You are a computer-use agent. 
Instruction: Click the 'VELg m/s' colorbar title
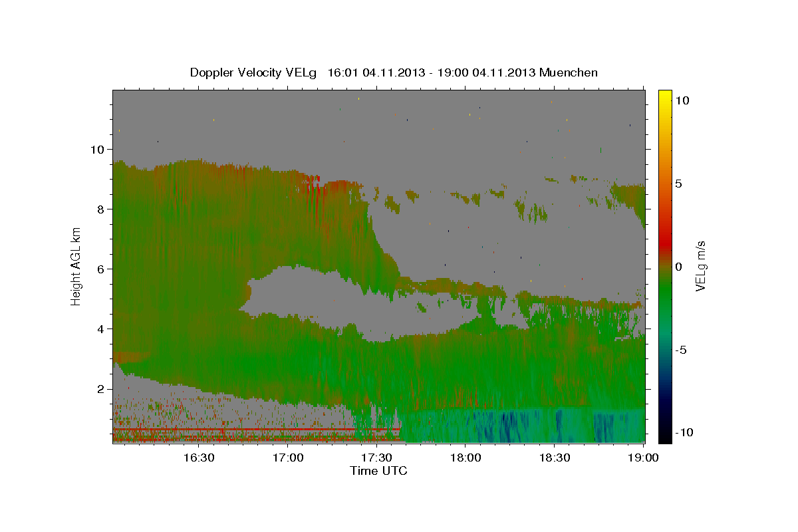pos(701,267)
